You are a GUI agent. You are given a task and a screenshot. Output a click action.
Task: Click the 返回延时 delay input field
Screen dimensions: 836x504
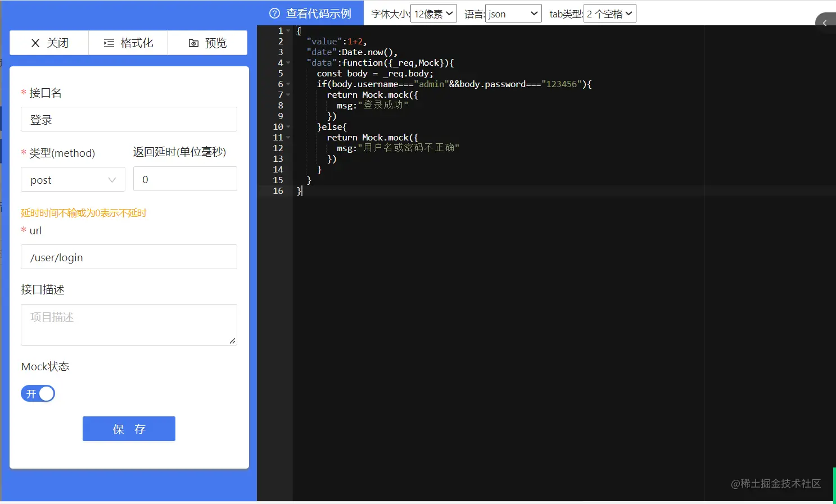[185, 179]
